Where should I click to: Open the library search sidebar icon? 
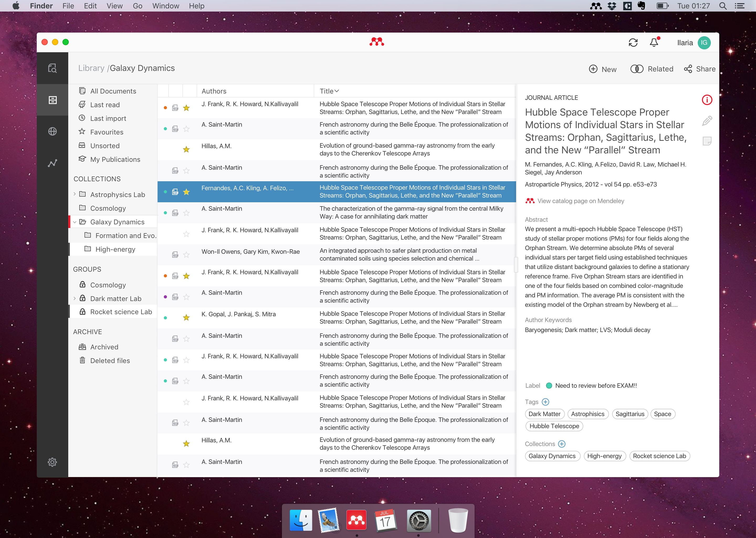pyautogui.click(x=52, y=68)
